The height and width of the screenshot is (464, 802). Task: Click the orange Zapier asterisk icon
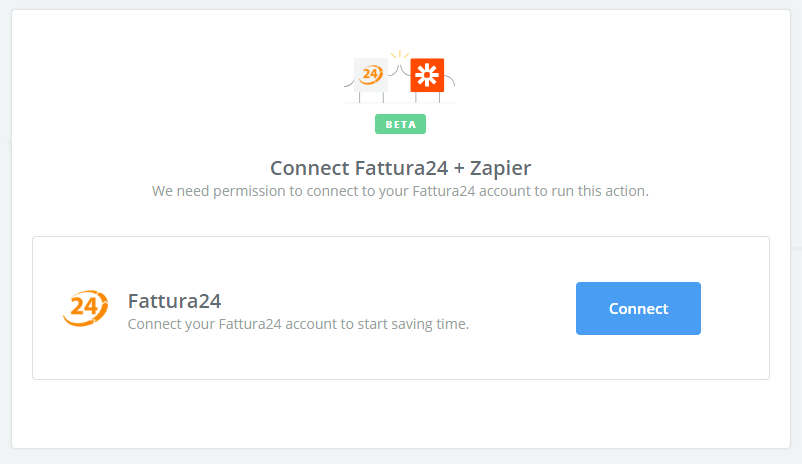(427, 75)
